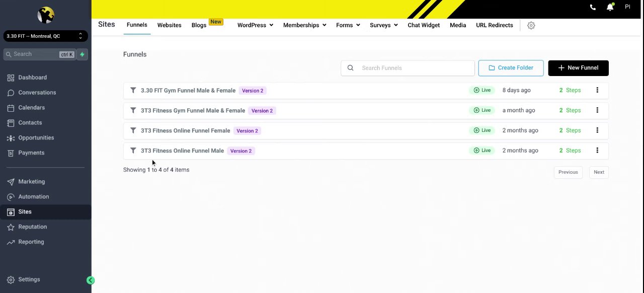Viewport: 644px width, 293px height.
Task: Click Live badge on 3.30 FIT Gym Funnel
Action: click(x=482, y=90)
